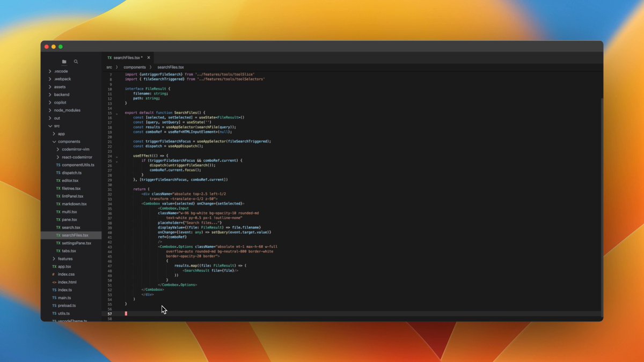Click the '<SearchResult file={file}/>' line
This screenshot has width=644, height=362.
(x=210, y=270)
